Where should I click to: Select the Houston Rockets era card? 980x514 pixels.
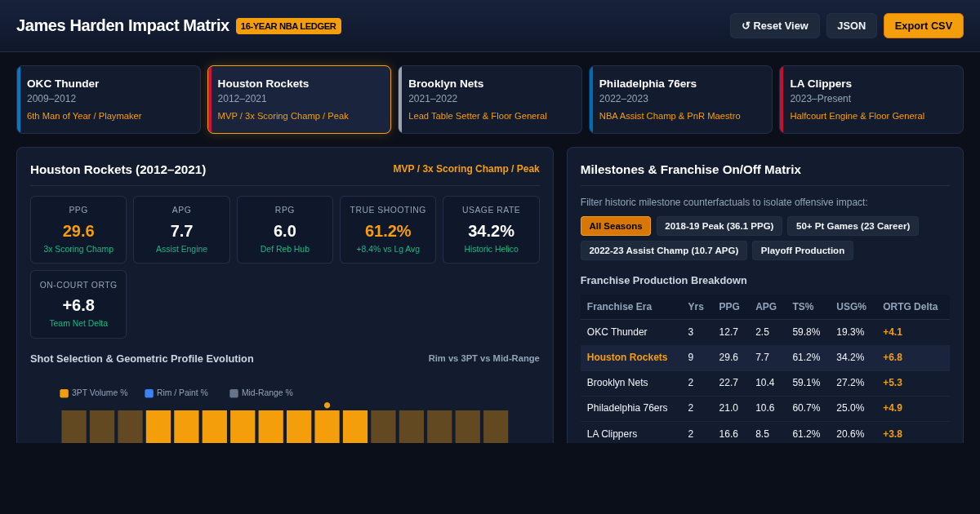click(299, 100)
